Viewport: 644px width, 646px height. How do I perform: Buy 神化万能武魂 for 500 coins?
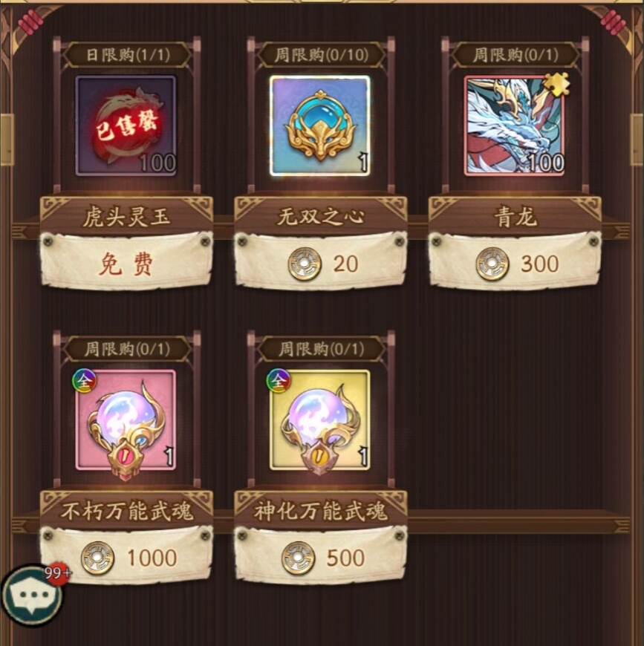coord(321,555)
